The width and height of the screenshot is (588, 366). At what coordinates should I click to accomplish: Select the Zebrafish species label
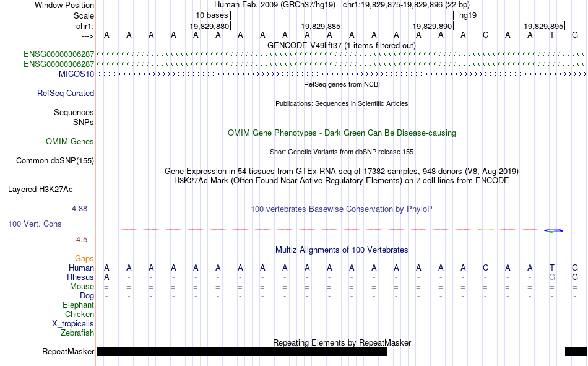tap(77, 333)
